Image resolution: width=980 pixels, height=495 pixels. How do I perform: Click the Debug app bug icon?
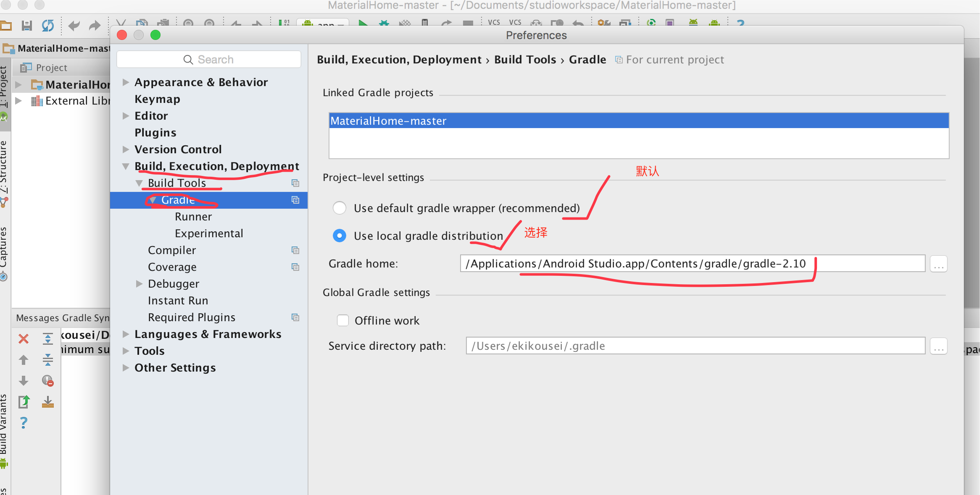[x=384, y=23]
